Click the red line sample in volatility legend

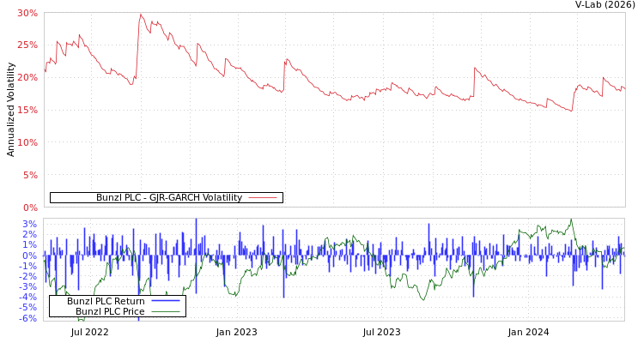tap(262, 198)
